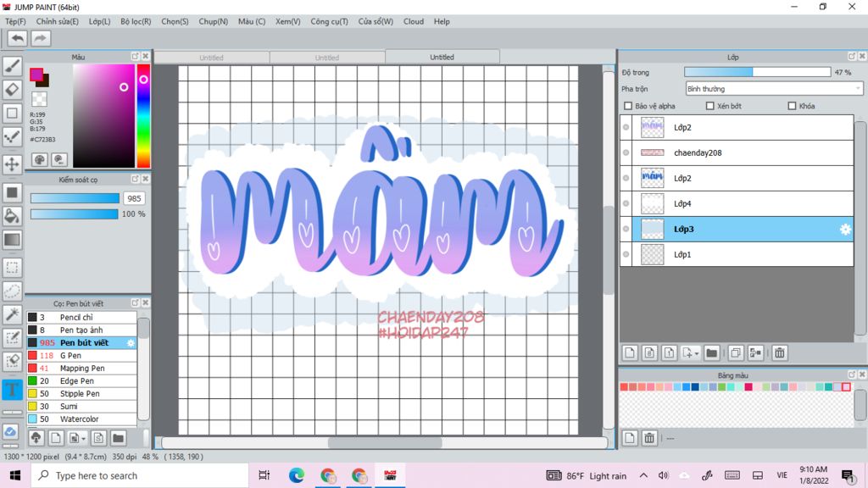Image resolution: width=868 pixels, height=488 pixels.
Task: Activate the Text tool
Action: (x=12, y=390)
